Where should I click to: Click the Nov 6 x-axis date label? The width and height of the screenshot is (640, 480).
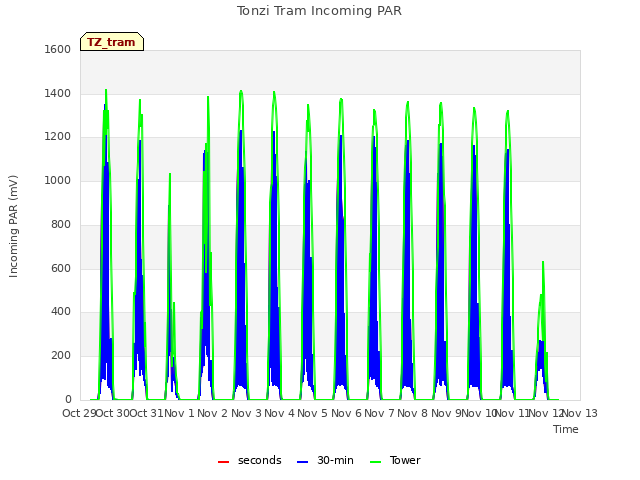tap(346, 413)
